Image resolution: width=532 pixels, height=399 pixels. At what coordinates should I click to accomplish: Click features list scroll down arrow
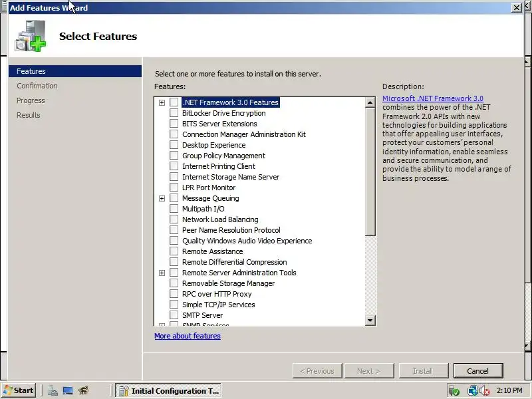[370, 320]
